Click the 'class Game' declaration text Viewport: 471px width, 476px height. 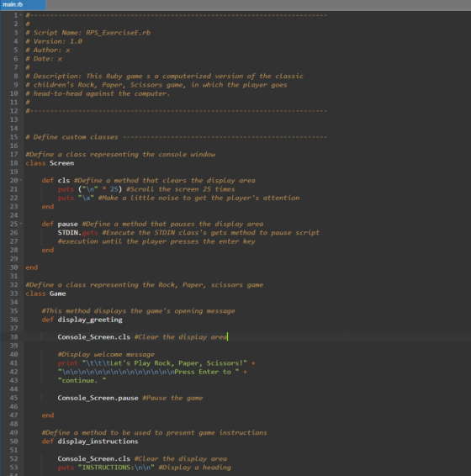[46, 294]
